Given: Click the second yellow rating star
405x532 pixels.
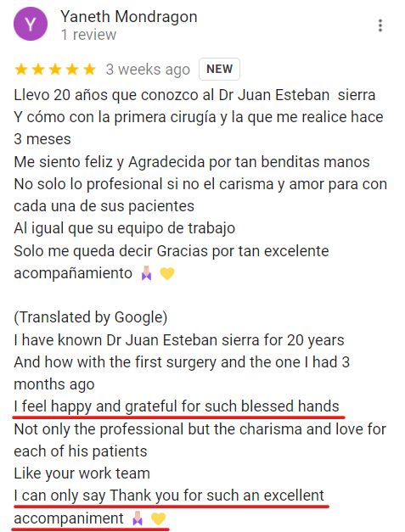Looking at the screenshot, I should (x=38, y=70).
